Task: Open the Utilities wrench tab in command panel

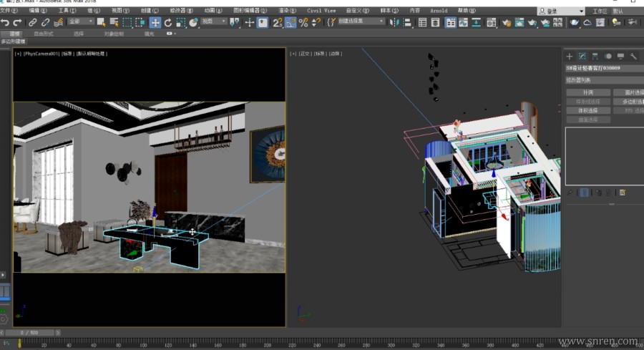Action: coord(633,56)
